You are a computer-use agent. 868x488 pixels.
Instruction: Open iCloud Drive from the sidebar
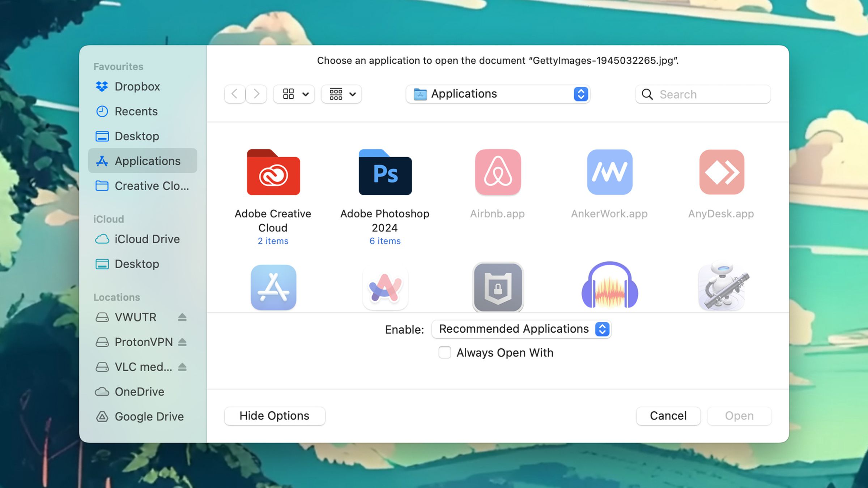point(147,239)
